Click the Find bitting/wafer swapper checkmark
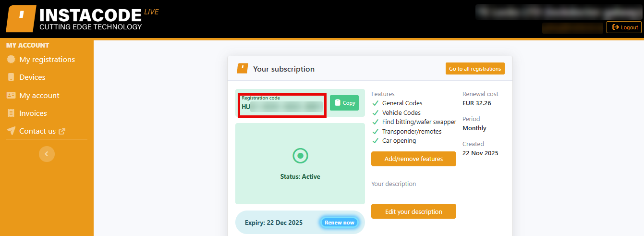644x236 pixels. tap(376, 122)
